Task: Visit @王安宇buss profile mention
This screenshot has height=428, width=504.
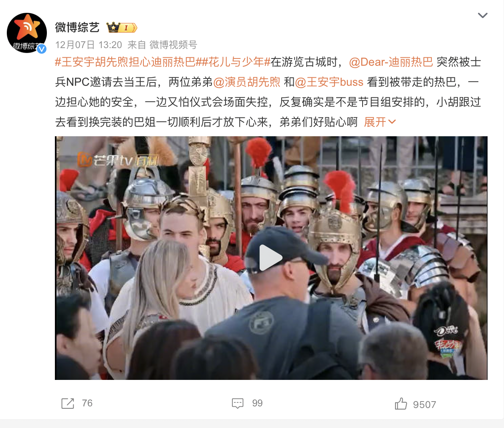Action: [x=329, y=82]
